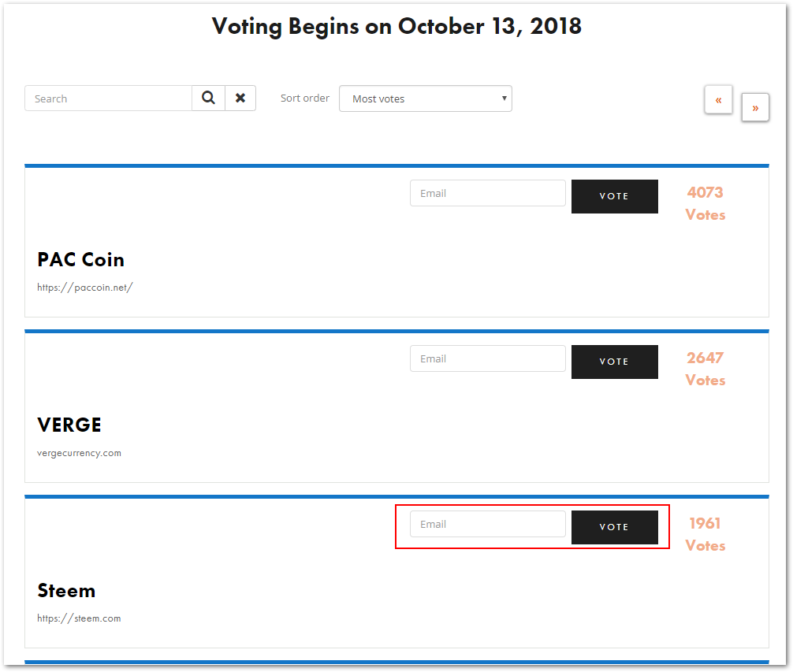Open the Most votes sort dropdown
Image resolution: width=793 pixels, height=672 pixels.
point(426,99)
